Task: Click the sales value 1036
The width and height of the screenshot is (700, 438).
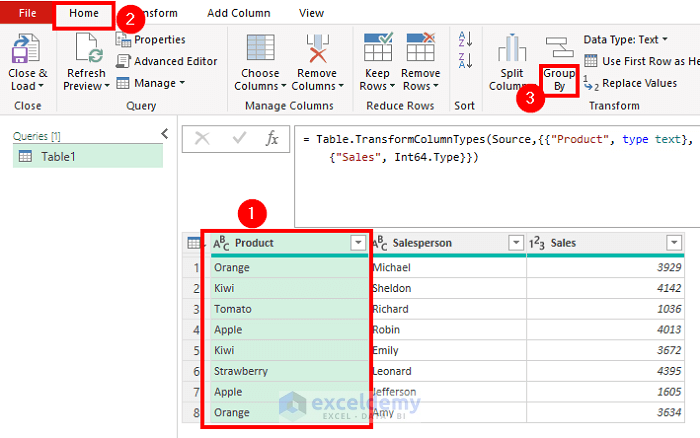Action: tap(605, 309)
